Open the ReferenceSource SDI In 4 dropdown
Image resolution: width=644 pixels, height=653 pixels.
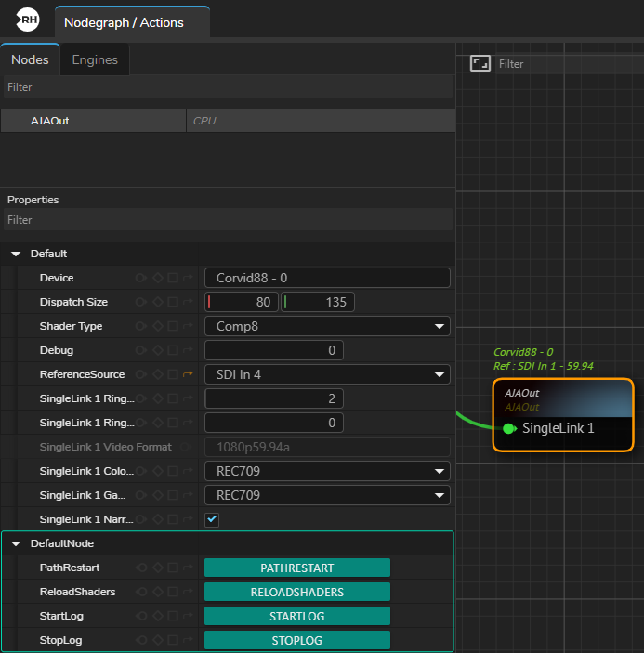327,374
